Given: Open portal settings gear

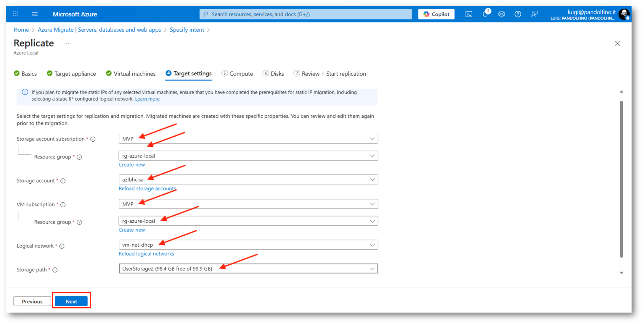Looking at the screenshot, I should click(501, 14).
